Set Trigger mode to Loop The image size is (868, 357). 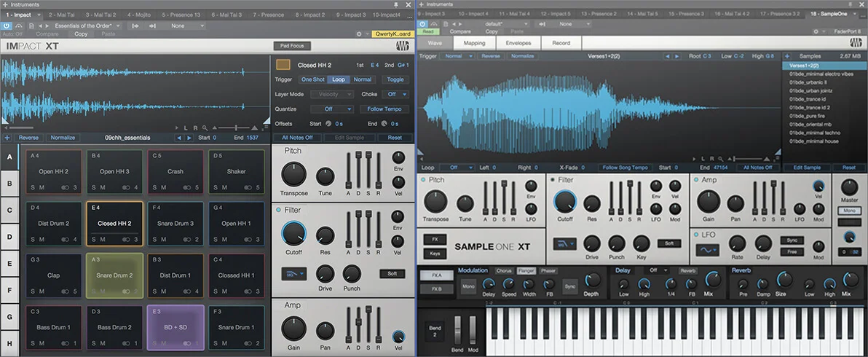pos(338,79)
